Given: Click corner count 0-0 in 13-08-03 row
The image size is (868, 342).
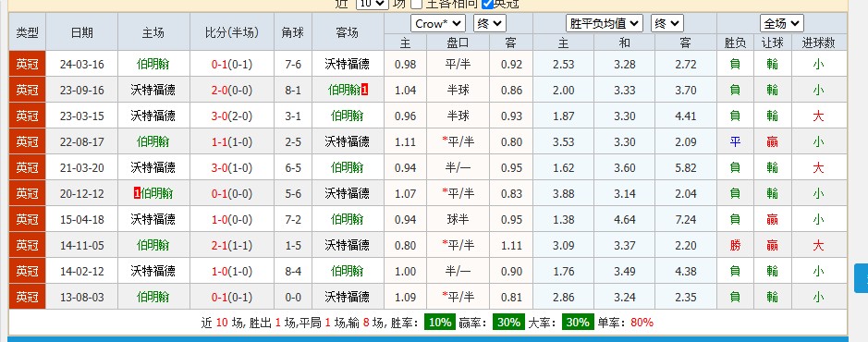Looking at the screenshot, I should (x=293, y=297).
